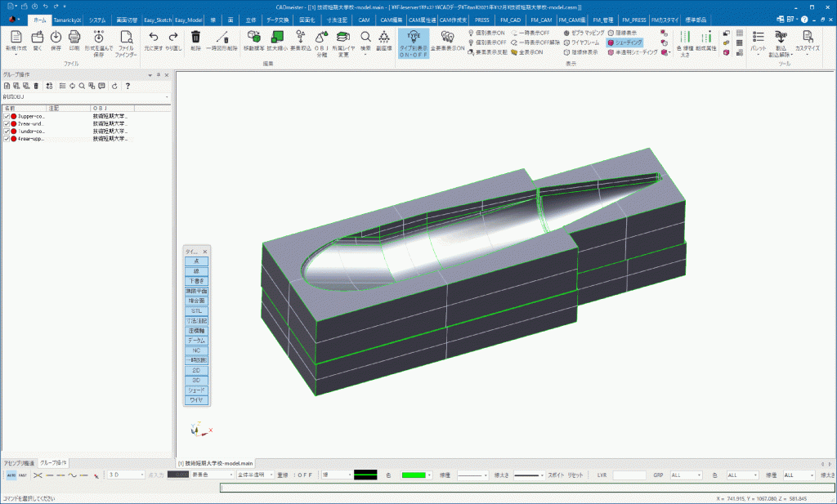837x504 pixels.
Task: Click the 印刷 (Print) icon
Action: [x=74, y=39]
